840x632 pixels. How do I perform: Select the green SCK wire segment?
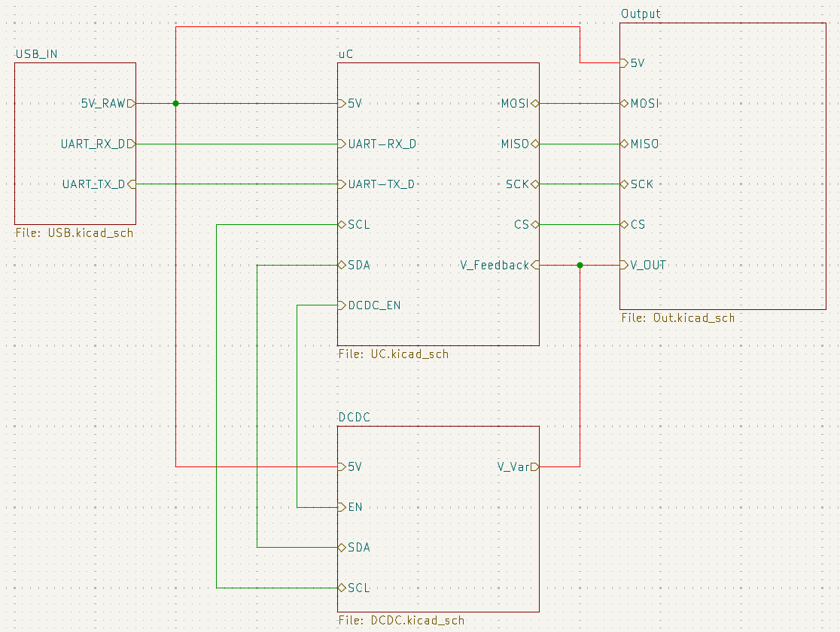[x=580, y=184]
